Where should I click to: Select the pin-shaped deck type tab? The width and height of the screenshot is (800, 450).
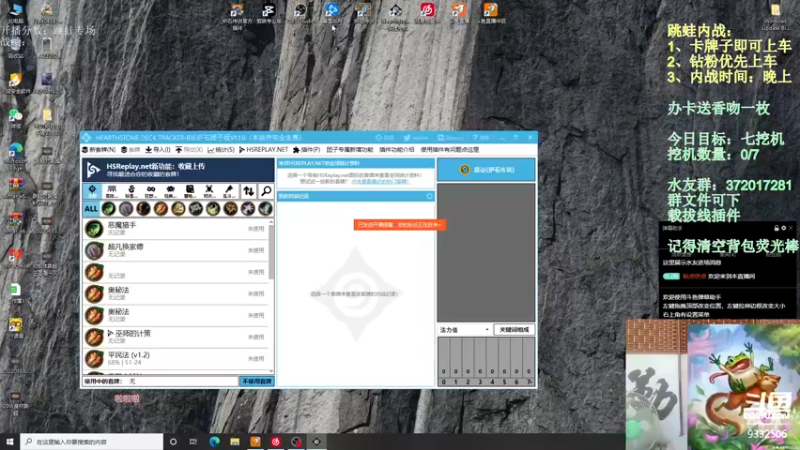[x=229, y=191]
